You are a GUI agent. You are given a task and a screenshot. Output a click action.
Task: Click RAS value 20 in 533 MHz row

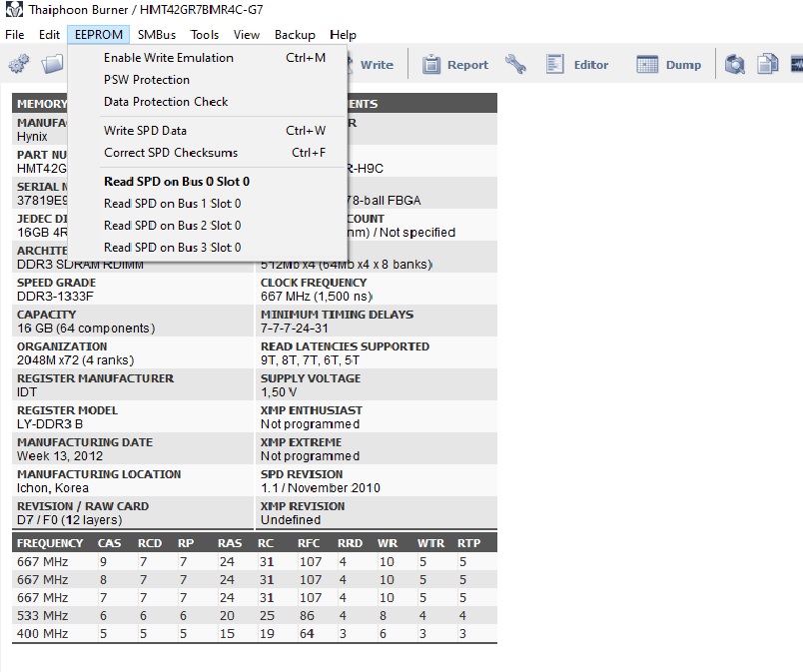click(x=227, y=616)
